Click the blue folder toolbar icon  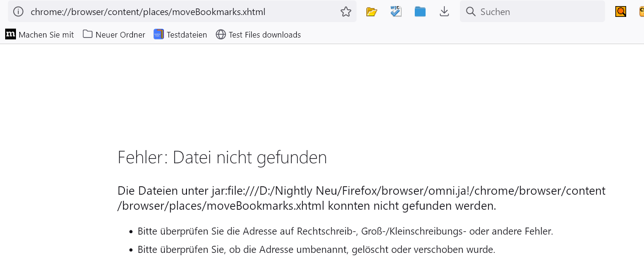[x=420, y=12]
